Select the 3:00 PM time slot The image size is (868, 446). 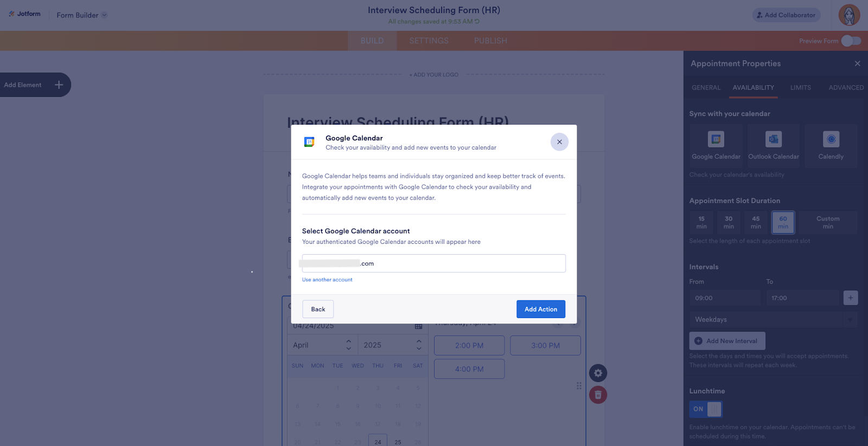tap(545, 346)
